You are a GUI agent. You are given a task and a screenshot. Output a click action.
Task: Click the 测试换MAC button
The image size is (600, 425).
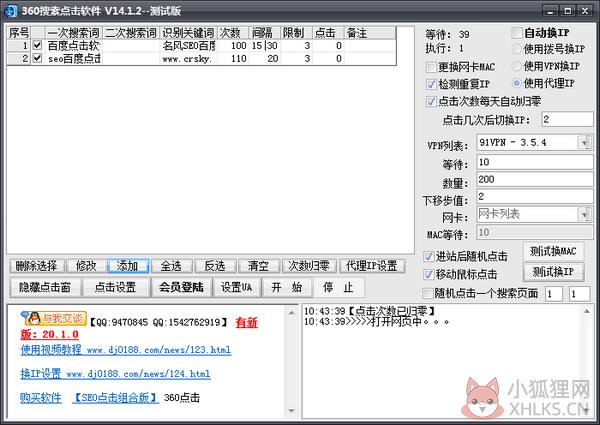553,252
